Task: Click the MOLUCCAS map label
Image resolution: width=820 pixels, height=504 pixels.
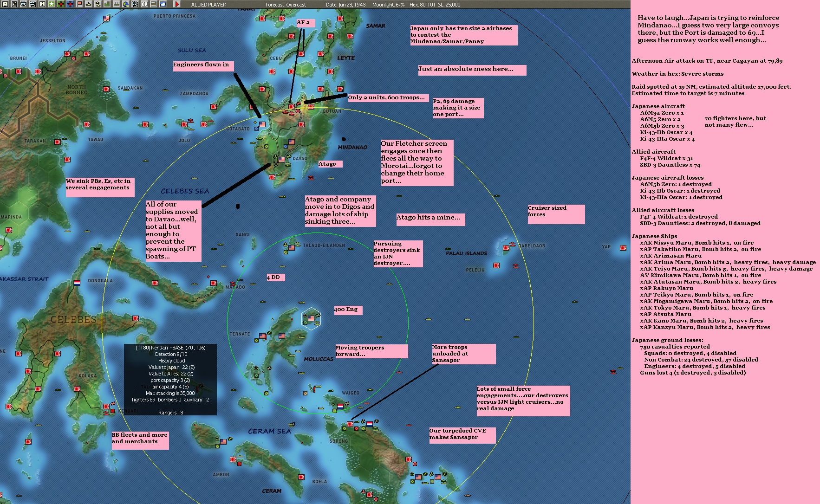Action: point(319,359)
